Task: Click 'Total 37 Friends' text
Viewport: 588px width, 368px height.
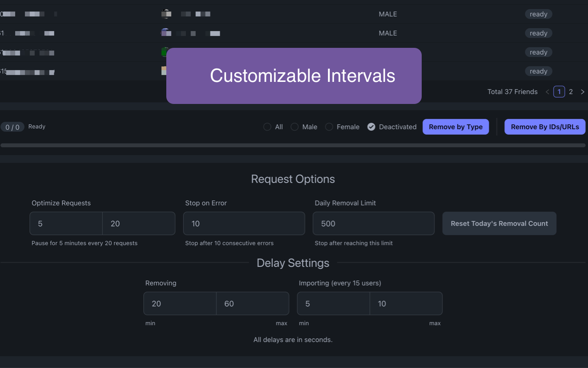Action: coord(512,92)
